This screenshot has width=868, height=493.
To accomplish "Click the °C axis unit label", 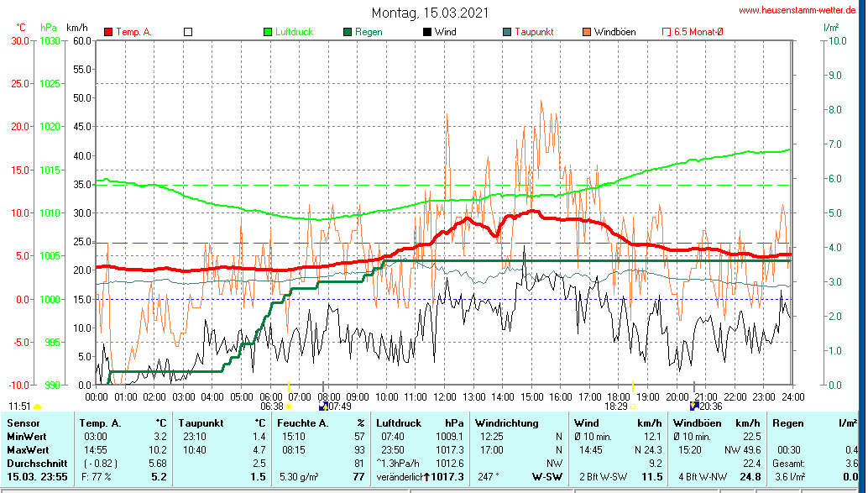I will 20,27.
